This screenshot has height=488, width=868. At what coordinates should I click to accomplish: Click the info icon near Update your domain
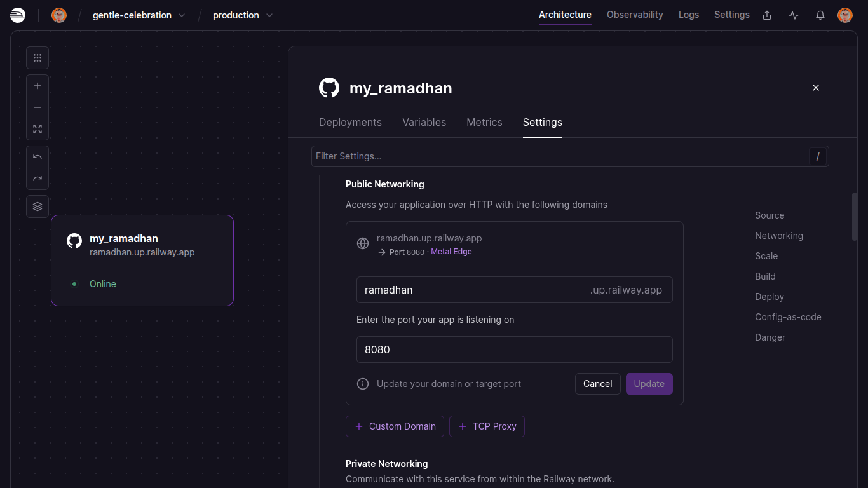(363, 384)
